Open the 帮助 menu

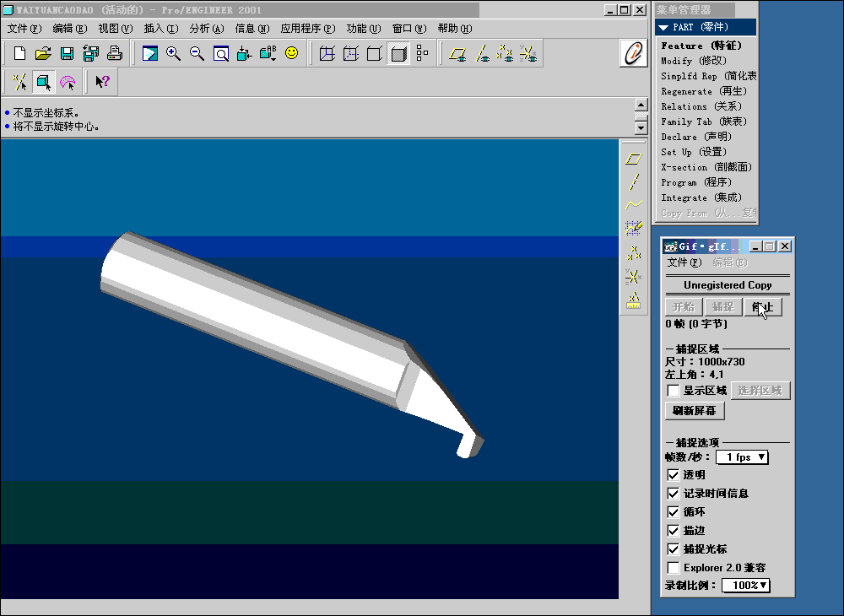tap(455, 29)
